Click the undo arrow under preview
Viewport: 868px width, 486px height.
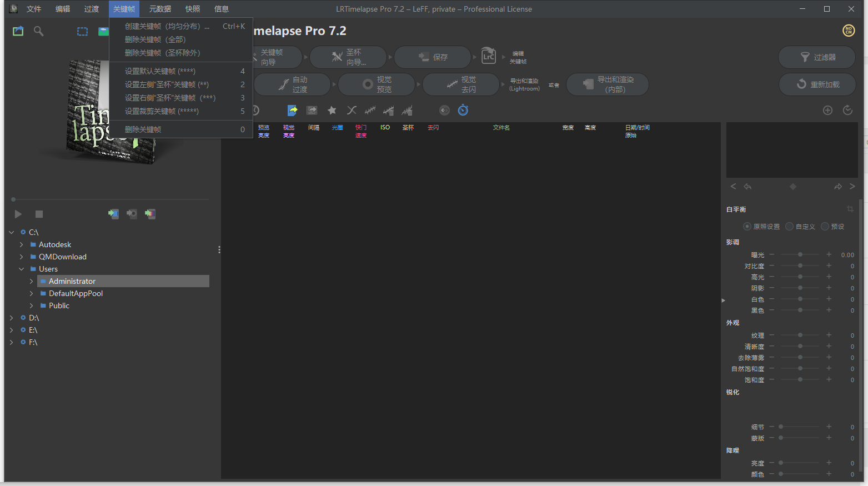747,187
